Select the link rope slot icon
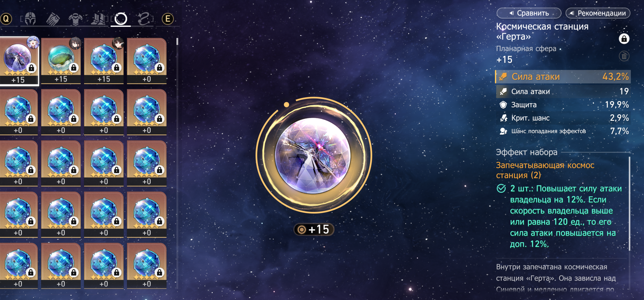 (144, 19)
